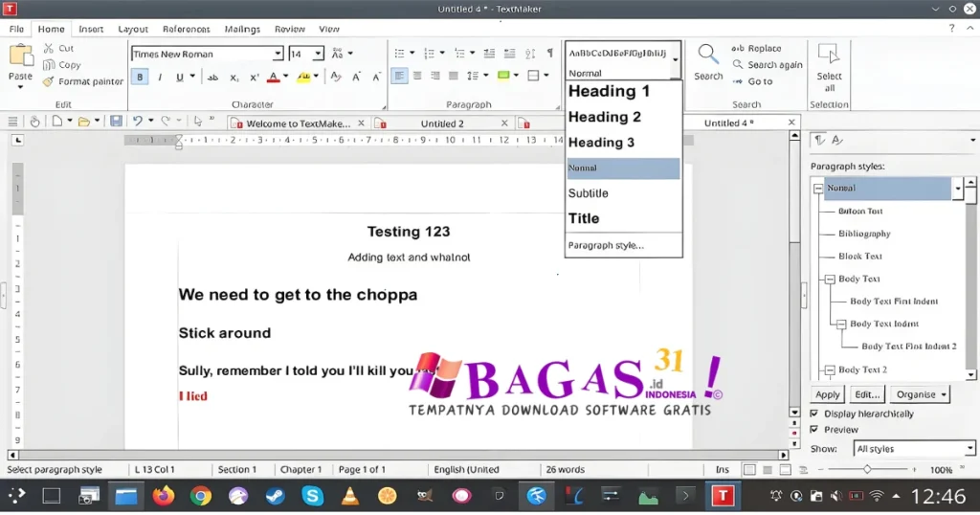Open the Layout ribbon tab
Image resolution: width=980 pixels, height=515 pixels.
click(133, 29)
